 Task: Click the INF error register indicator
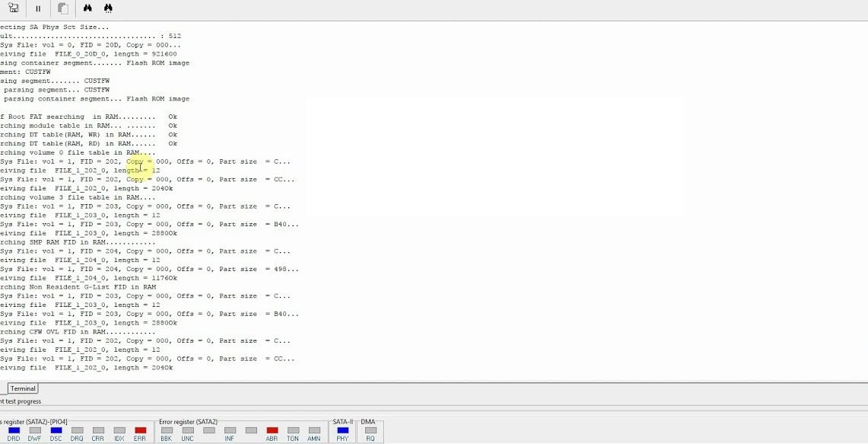coord(230,431)
